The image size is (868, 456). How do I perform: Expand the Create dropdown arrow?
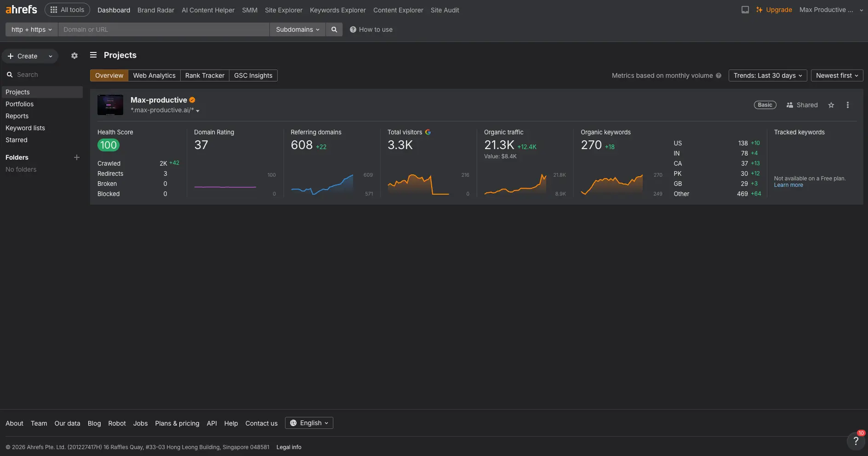[x=51, y=56]
